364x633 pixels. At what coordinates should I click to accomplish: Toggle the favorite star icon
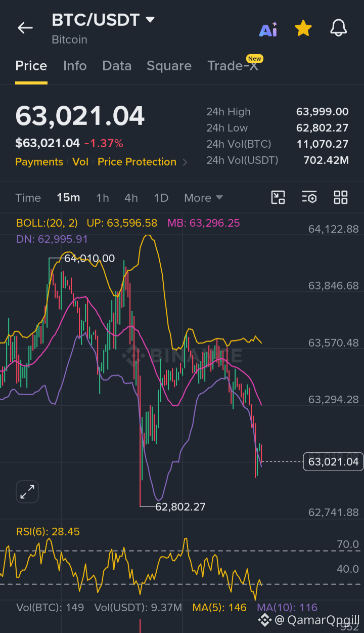tap(303, 28)
